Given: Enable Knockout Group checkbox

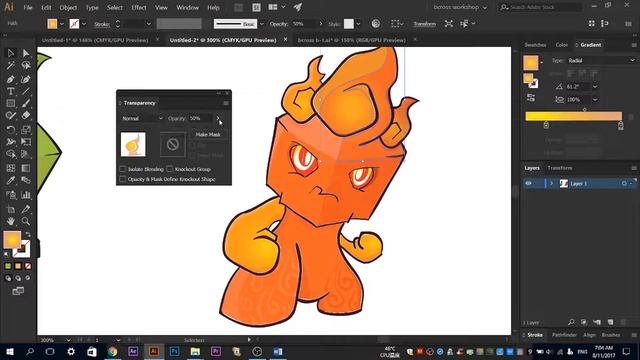Looking at the screenshot, I should click(x=169, y=169).
